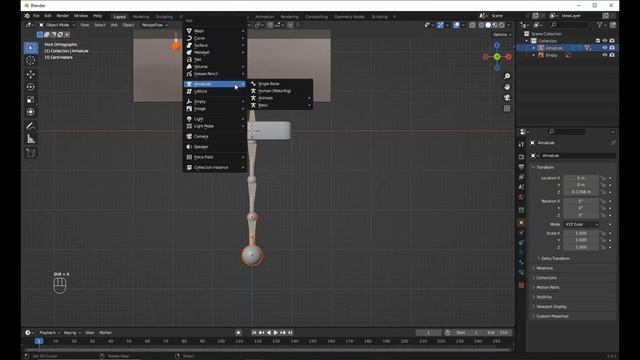Toggle the show gizmo button
Screen dimensions: 640x360
point(440,25)
